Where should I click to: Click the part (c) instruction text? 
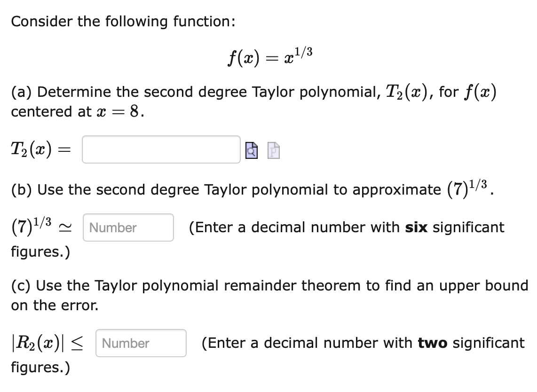(x=270, y=295)
